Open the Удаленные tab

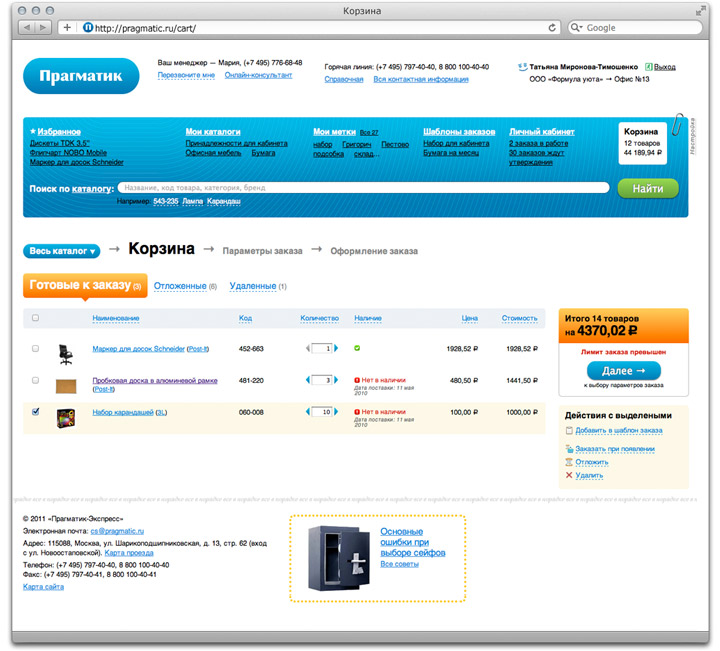[x=252, y=287]
